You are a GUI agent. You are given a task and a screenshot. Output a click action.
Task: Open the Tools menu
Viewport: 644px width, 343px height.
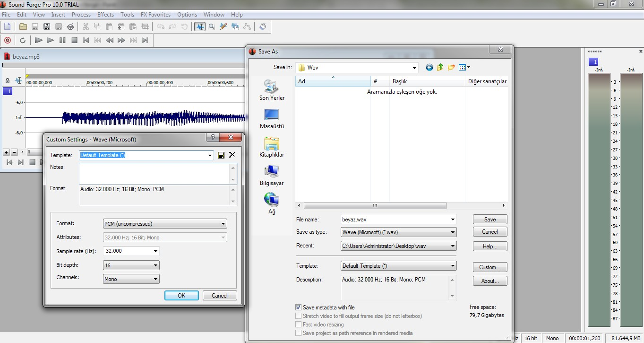point(127,15)
